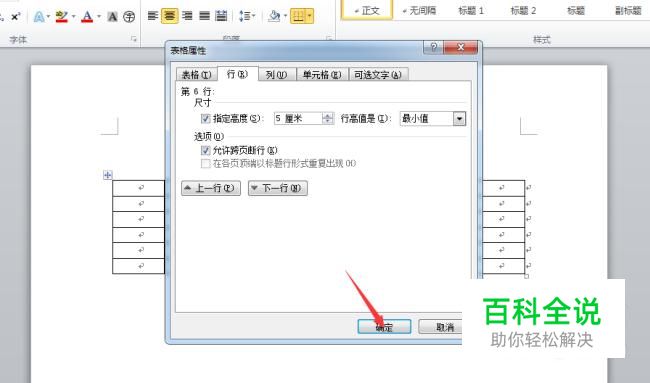Insert an enclosed character
This screenshot has height=383, width=650.
pyautogui.click(x=129, y=17)
